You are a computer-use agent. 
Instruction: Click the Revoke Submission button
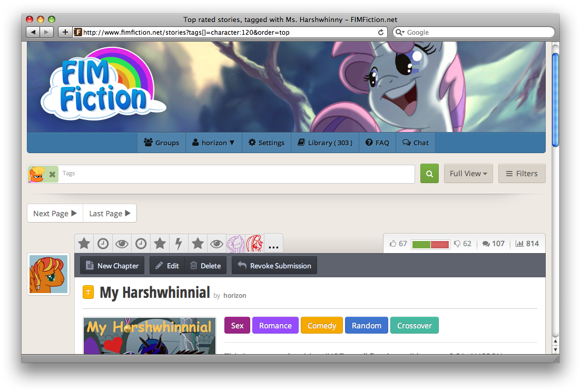pos(274,266)
